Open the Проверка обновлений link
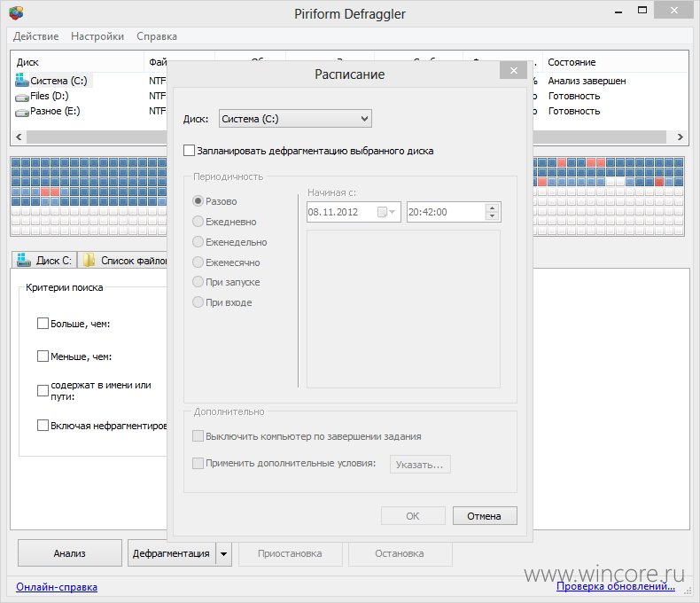Viewport: 700px width, 603px height. [x=616, y=586]
